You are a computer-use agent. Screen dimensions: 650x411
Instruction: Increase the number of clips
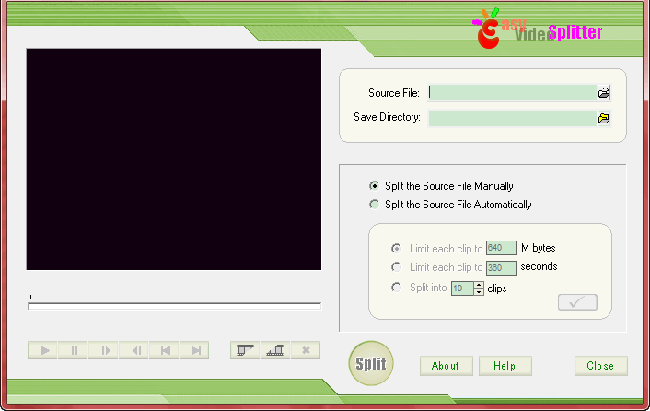(x=479, y=285)
